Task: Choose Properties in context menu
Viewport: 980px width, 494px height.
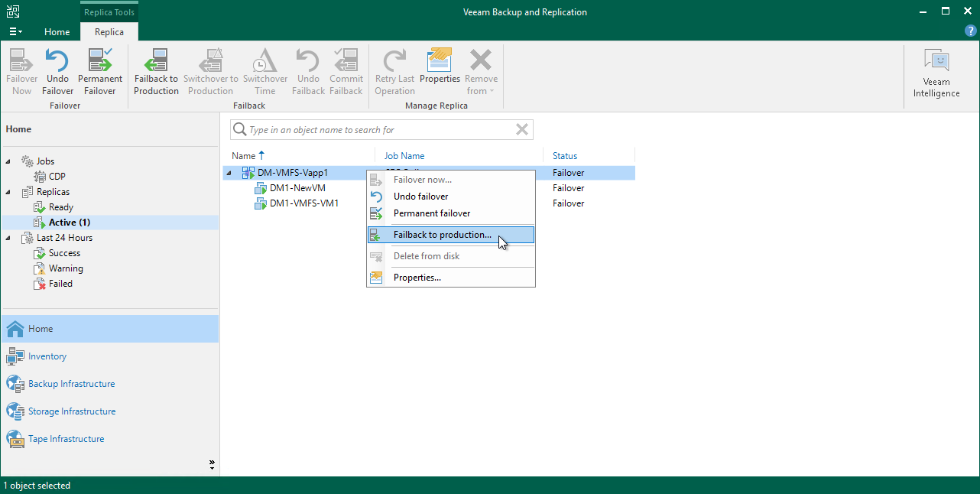Action: 451,278
